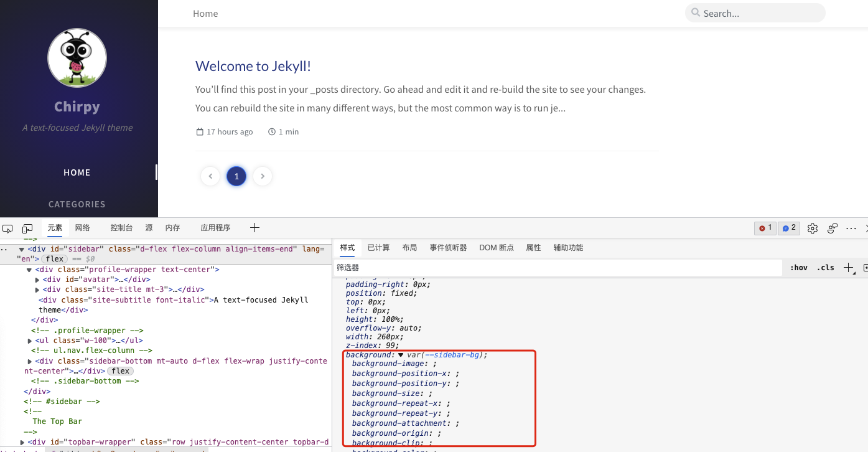Open DevTools settings gear
Image resolution: width=868 pixels, height=452 pixels.
[x=813, y=228]
